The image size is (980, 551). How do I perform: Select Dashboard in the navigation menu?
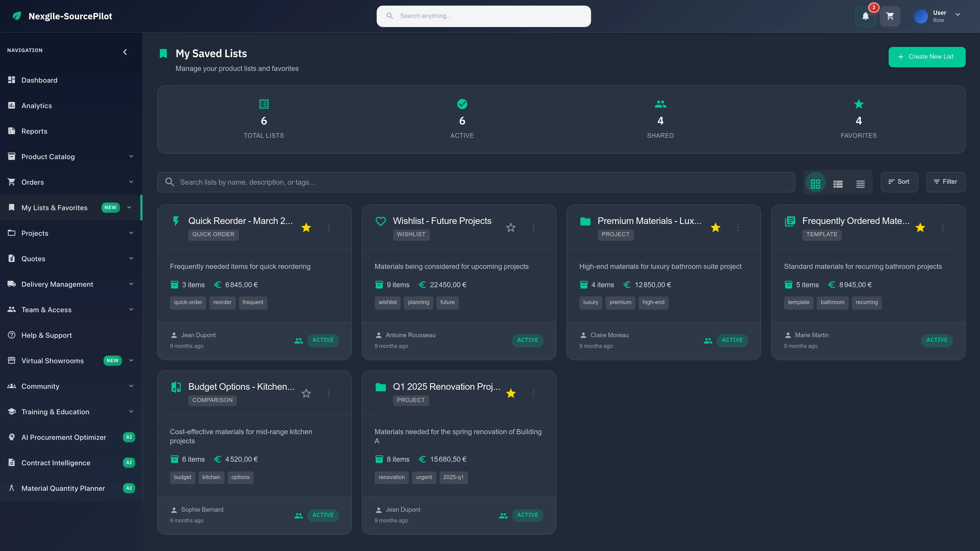40,80
